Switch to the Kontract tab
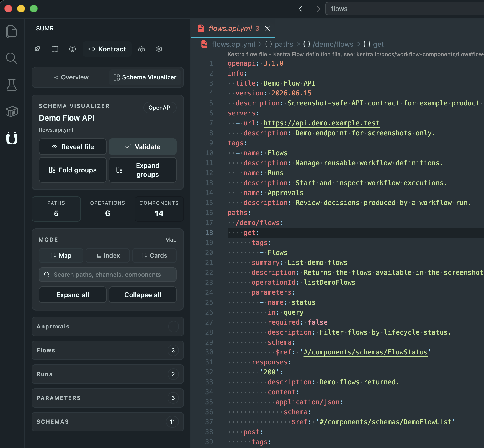Screen dimensions: 484x448 (107, 49)
